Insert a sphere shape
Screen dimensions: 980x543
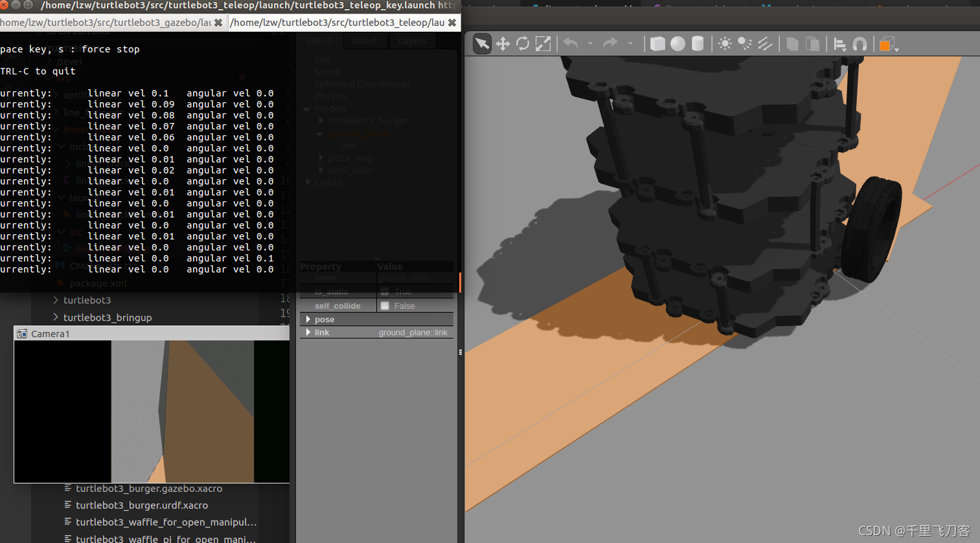point(678,44)
